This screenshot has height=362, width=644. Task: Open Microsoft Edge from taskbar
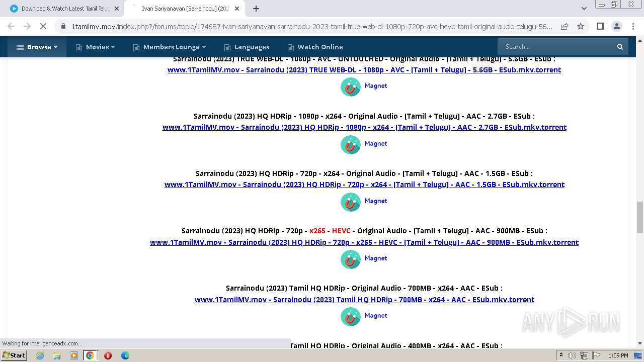tap(125, 355)
